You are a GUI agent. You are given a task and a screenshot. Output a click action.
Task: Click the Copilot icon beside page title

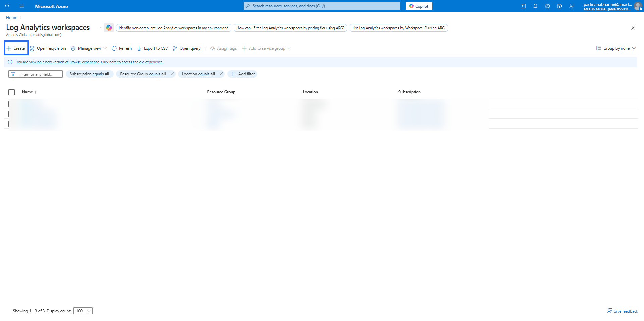[109, 28]
